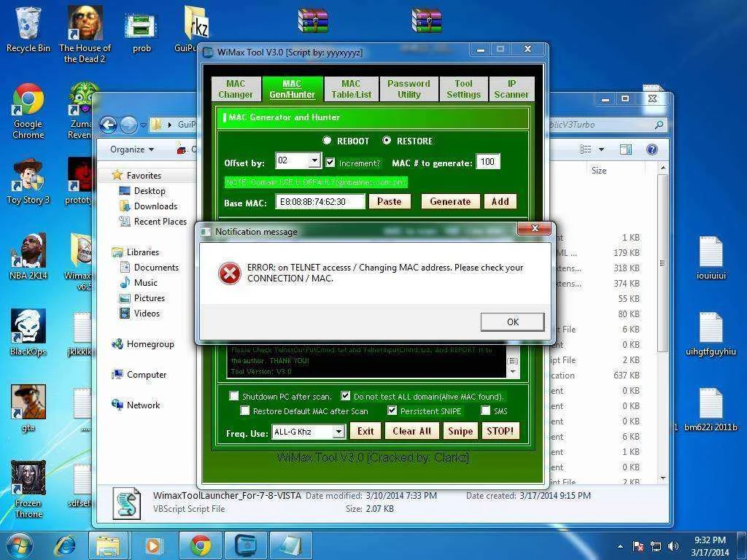Open Windows Media Player from taskbar
747x560 pixels.
point(153,545)
